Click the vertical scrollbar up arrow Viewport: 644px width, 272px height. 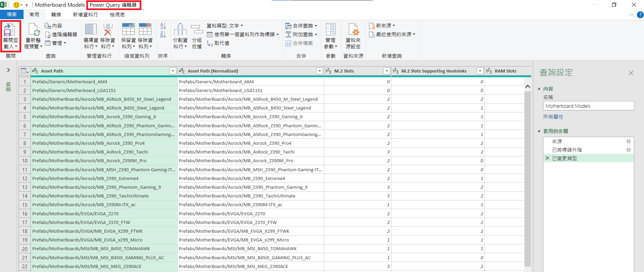click(x=527, y=87)
